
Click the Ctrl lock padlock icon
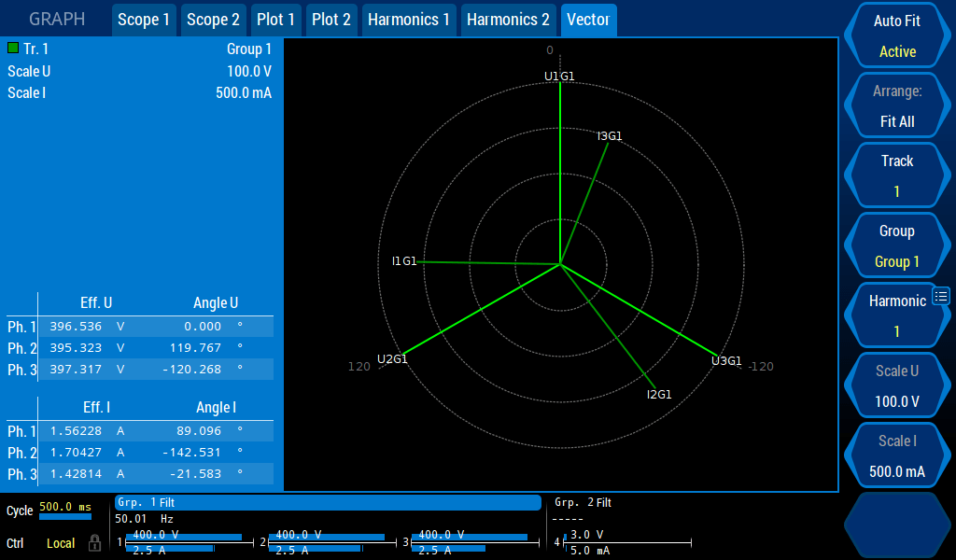pos(94,543)
